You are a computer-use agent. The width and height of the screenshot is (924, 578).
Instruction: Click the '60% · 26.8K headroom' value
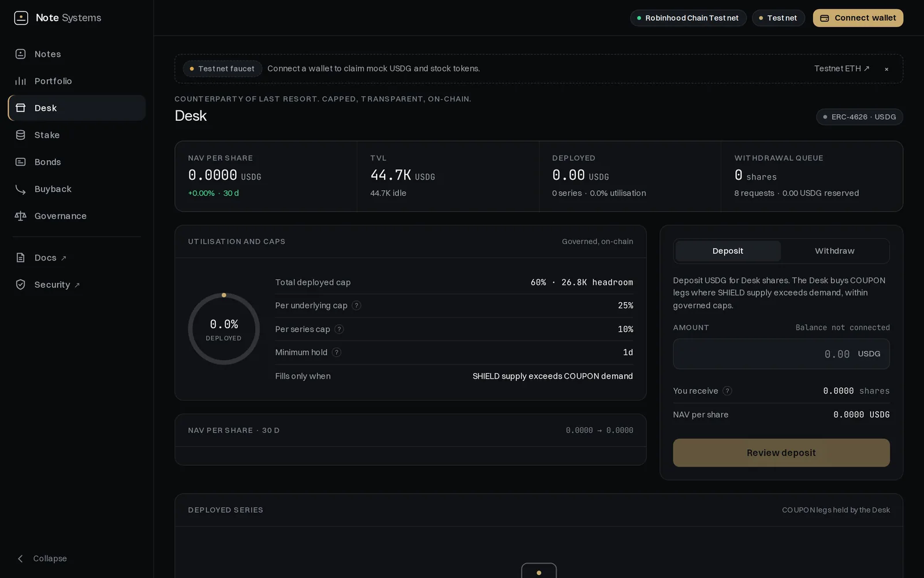pyautogui.click(x=582, y=282)
